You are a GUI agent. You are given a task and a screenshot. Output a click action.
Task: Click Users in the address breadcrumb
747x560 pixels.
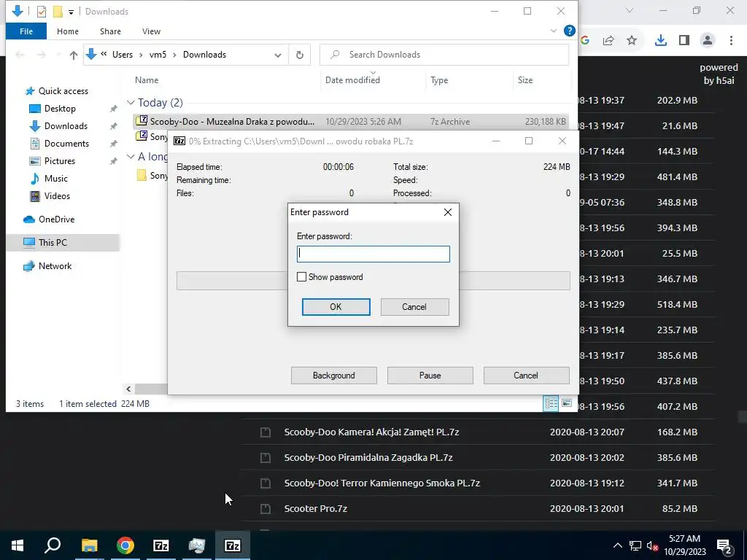pos(123,55)
